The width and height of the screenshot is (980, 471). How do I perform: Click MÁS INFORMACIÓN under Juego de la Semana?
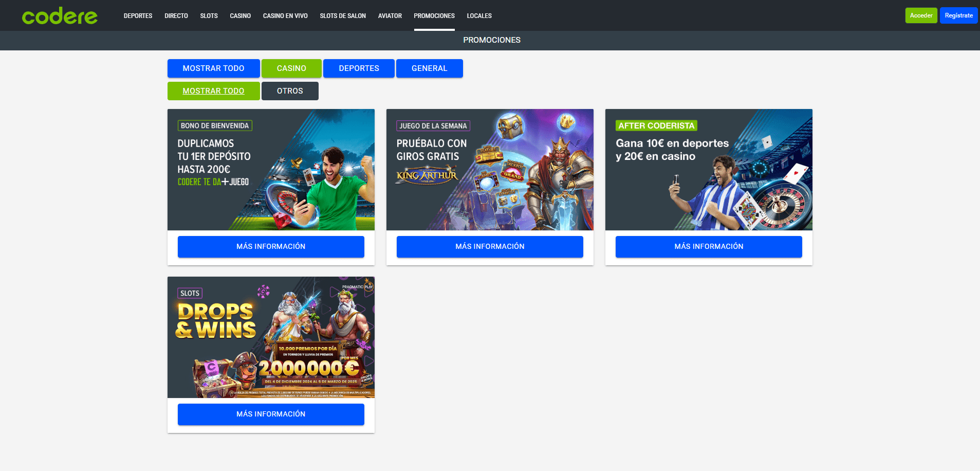(x=490, y=247)
